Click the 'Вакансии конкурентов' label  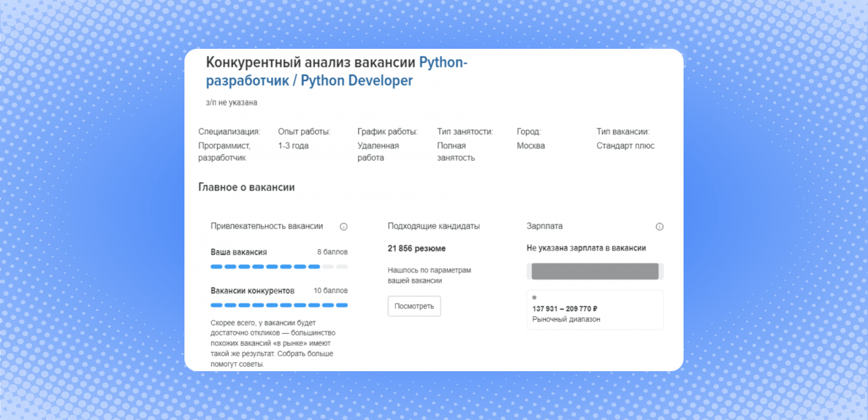[252, 290]
